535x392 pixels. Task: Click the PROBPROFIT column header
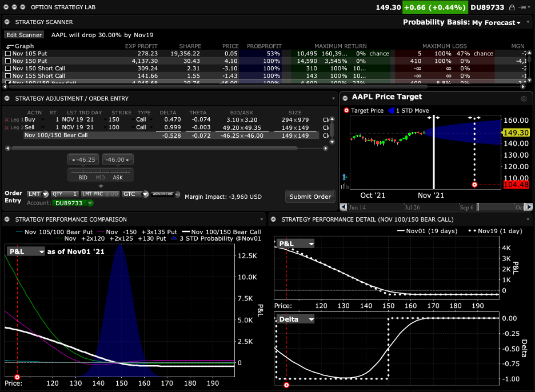click(x=265, y=46)
